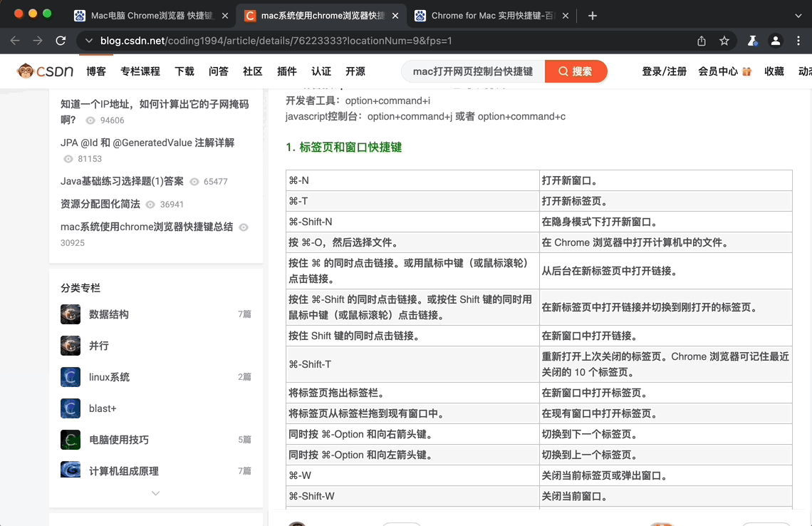
Task: Click the CSDN logo
Action: (45, 71)
